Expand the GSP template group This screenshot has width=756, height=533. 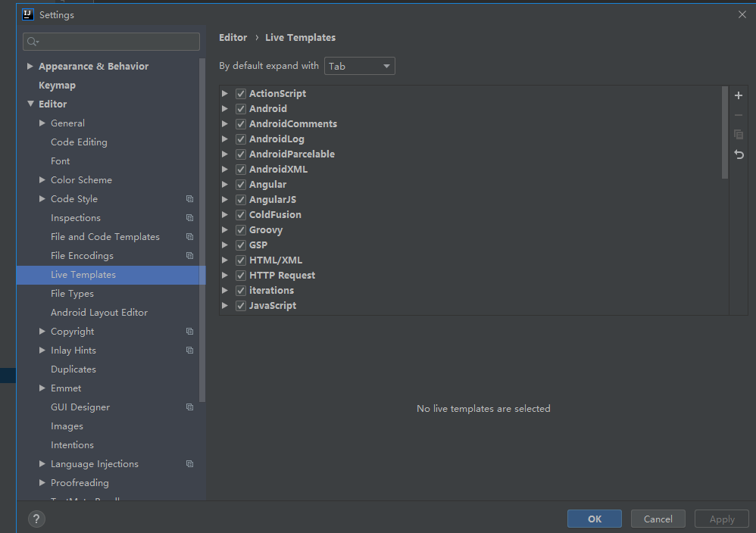pyautogui.click(x=225, y=245)
